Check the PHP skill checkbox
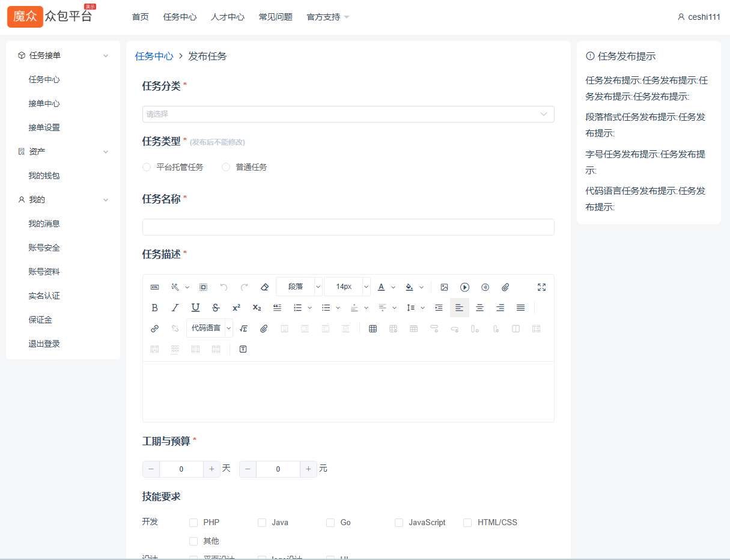This screenshot has width=730, height=560. click(193, 522)
